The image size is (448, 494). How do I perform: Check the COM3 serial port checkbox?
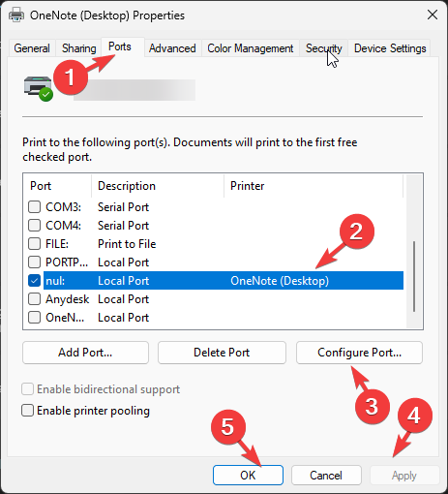pyautogui.click(x=34, y=207)
